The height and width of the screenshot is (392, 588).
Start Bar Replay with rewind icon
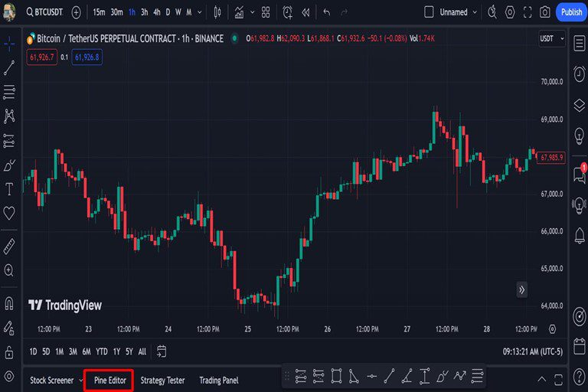306,12
